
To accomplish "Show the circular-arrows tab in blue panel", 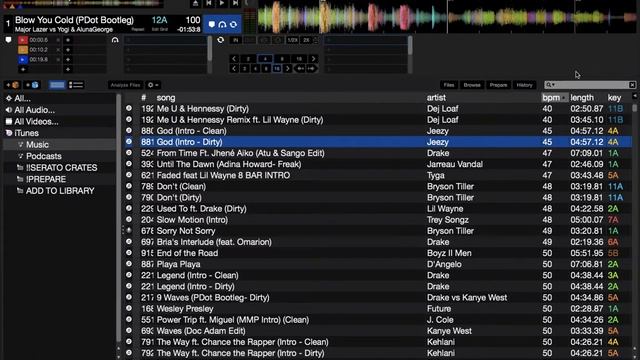I will pos(233,24).
